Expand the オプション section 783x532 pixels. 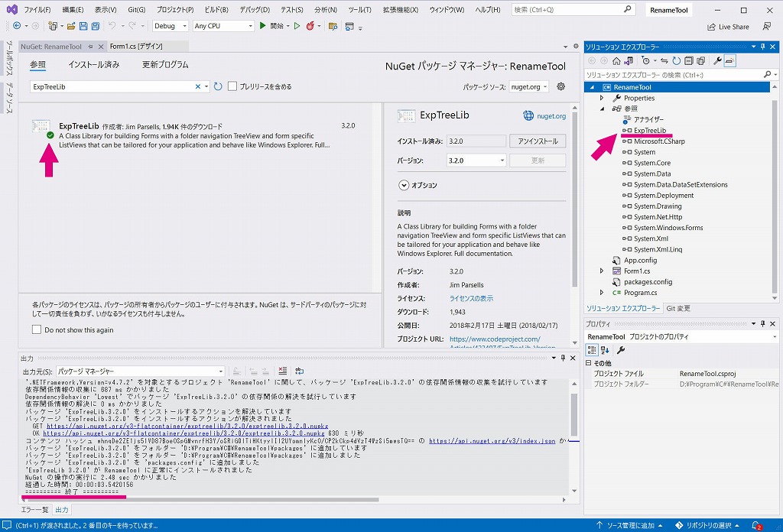tap(404, 185)
